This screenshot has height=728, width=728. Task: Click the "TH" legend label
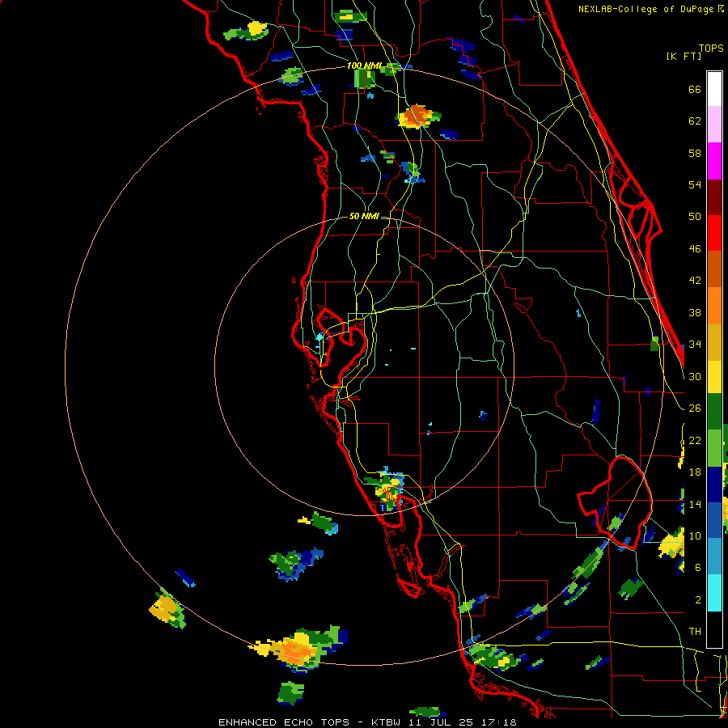tap(695, 632)
